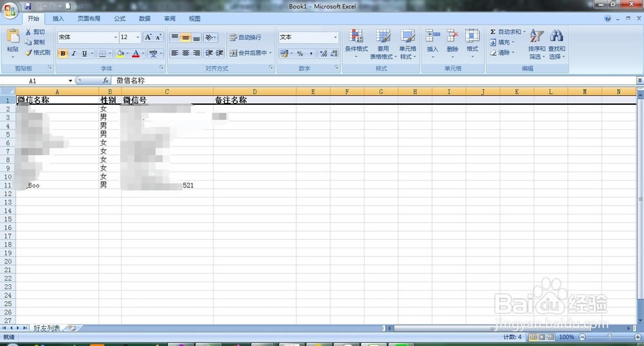644x346 pixels.
Task: Apply red font color A
Action: (136, 53)
